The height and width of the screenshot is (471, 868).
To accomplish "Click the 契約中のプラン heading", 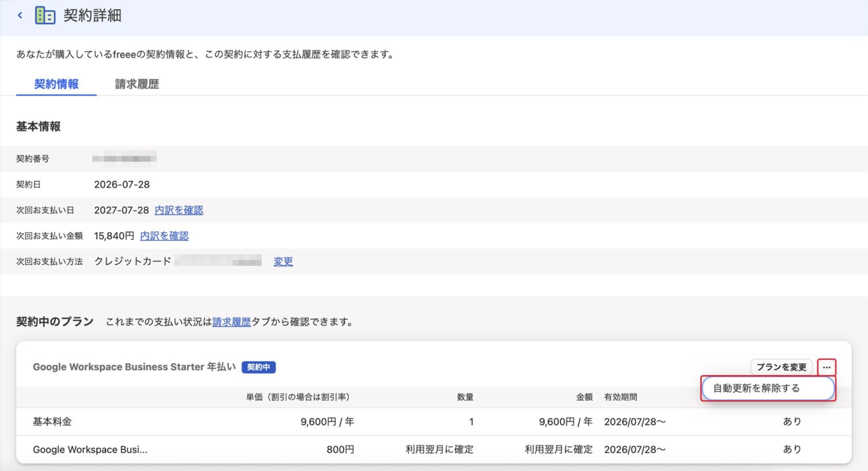I will click(x=55, y=322).
